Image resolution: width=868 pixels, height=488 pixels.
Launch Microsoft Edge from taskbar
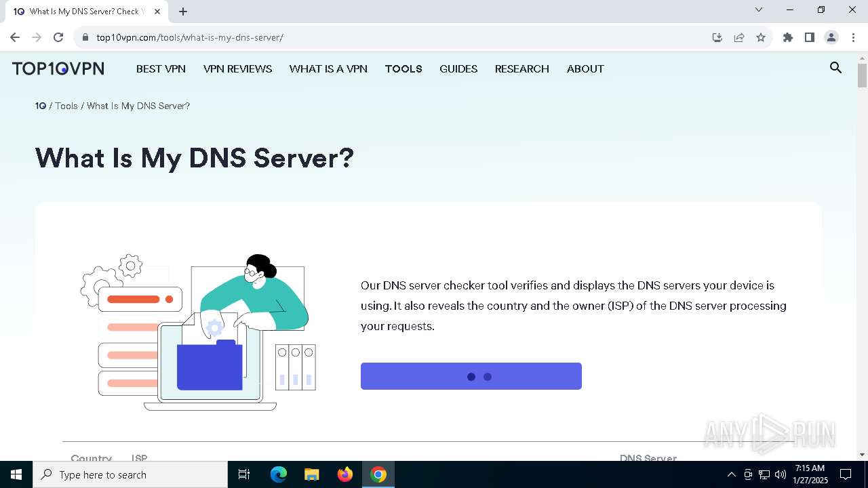[x=279, y=474]
